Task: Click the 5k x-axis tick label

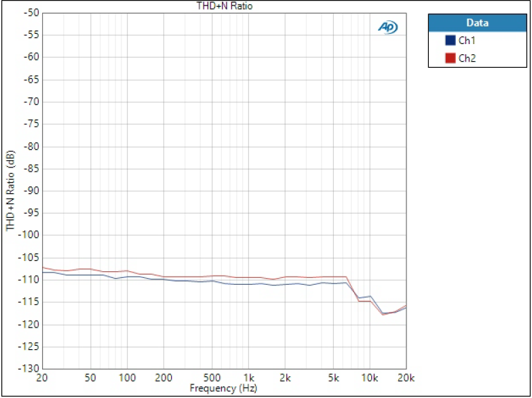Action: point(333,377)
